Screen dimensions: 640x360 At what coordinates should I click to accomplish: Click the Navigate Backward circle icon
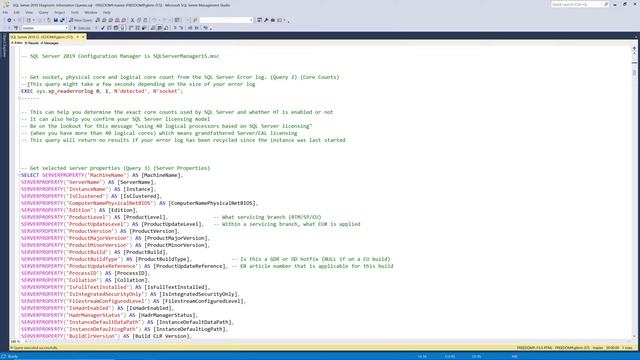9,20
